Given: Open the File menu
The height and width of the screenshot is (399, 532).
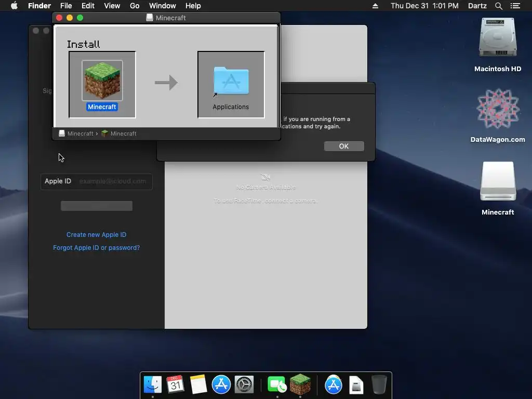Looking at the screenshot, I should tap(66, 6).
